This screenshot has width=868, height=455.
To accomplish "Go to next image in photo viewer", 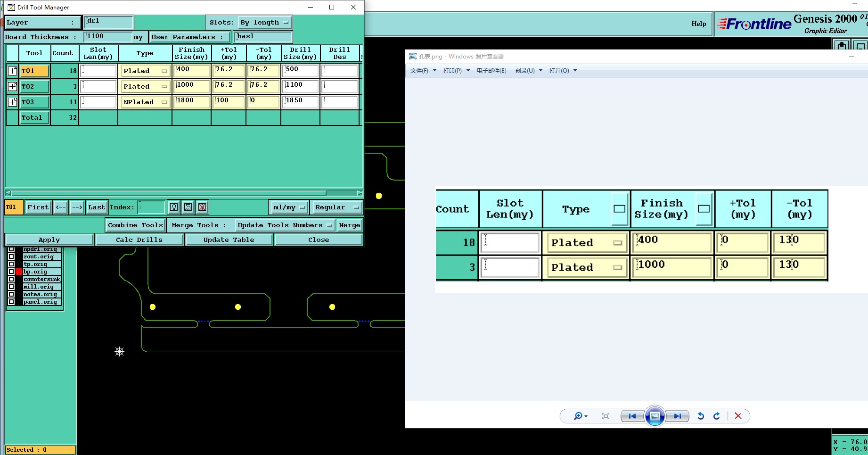I will [677, 416].
